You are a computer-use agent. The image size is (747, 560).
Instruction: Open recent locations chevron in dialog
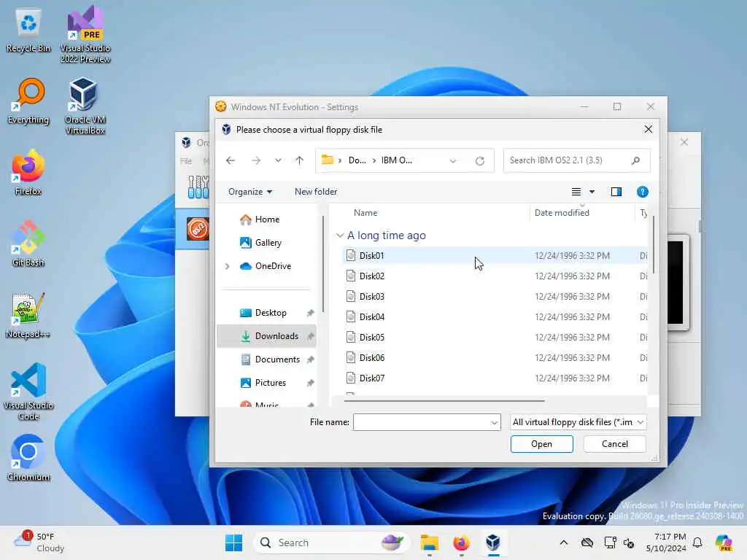(278, 160)
